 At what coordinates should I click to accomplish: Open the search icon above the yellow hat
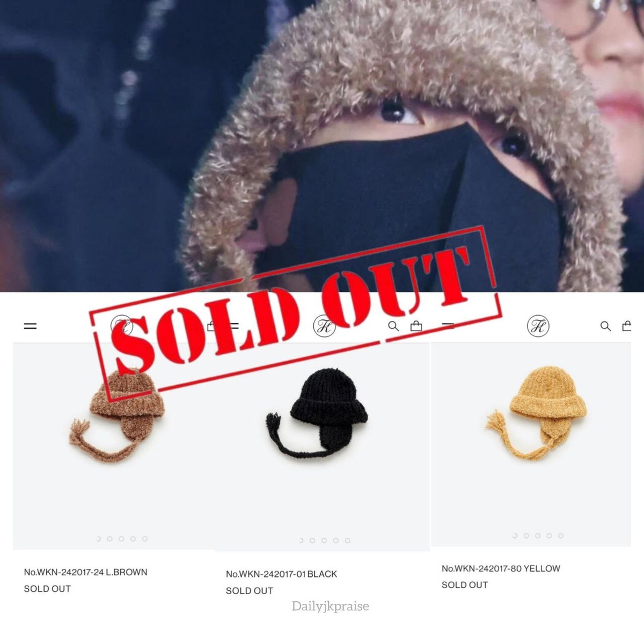pyautogui.click(x=605, y=326)
